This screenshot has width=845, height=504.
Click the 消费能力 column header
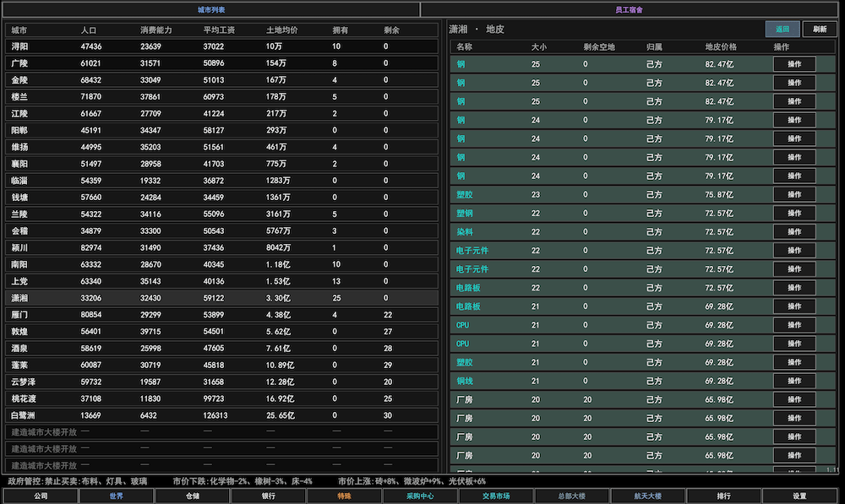click(156, 30)
